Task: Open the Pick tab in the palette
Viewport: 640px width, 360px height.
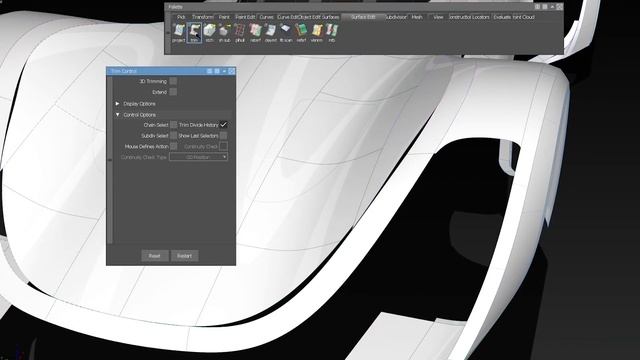Action: (x=181, y=17)
